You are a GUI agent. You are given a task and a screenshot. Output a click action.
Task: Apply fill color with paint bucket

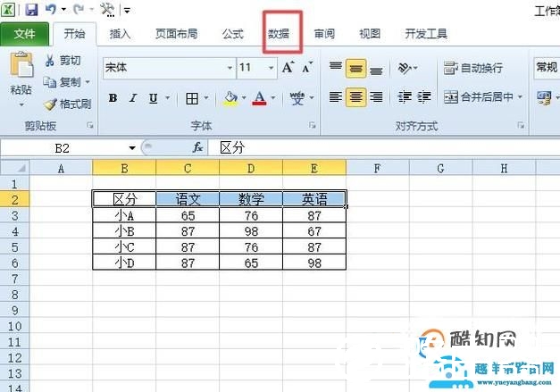[230, 98]
